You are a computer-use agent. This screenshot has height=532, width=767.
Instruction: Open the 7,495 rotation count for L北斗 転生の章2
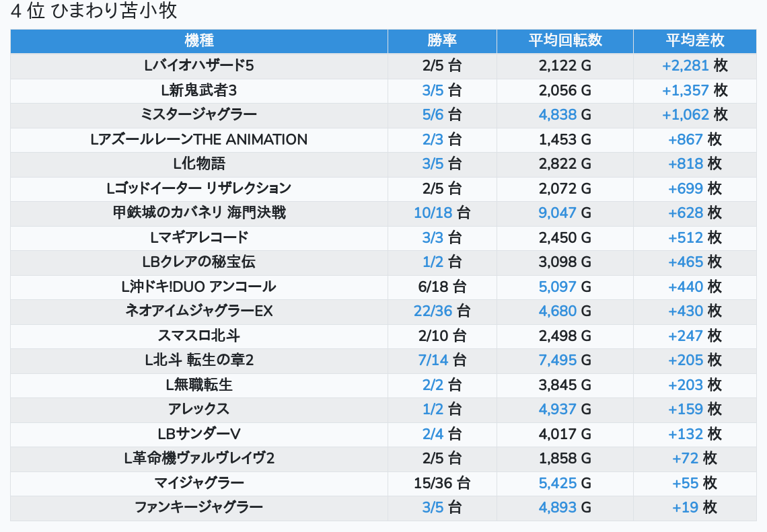point(557,360)
